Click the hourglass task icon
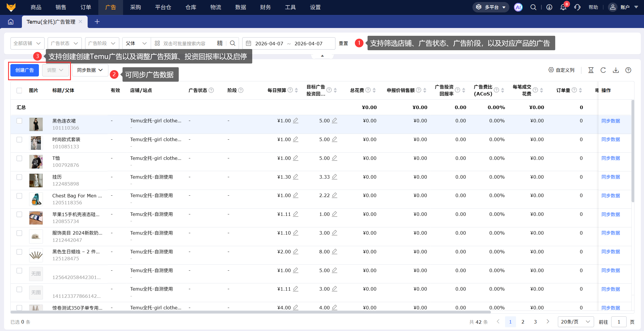644x331 pixels. coord(591,70)
